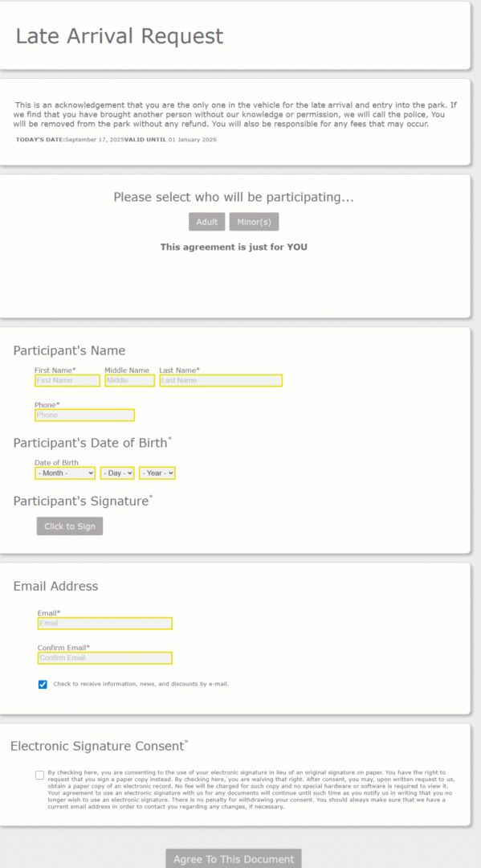Click the electronic signature consent paragraph text
Viewport: 481px width, 868px height.
[251, 789]
